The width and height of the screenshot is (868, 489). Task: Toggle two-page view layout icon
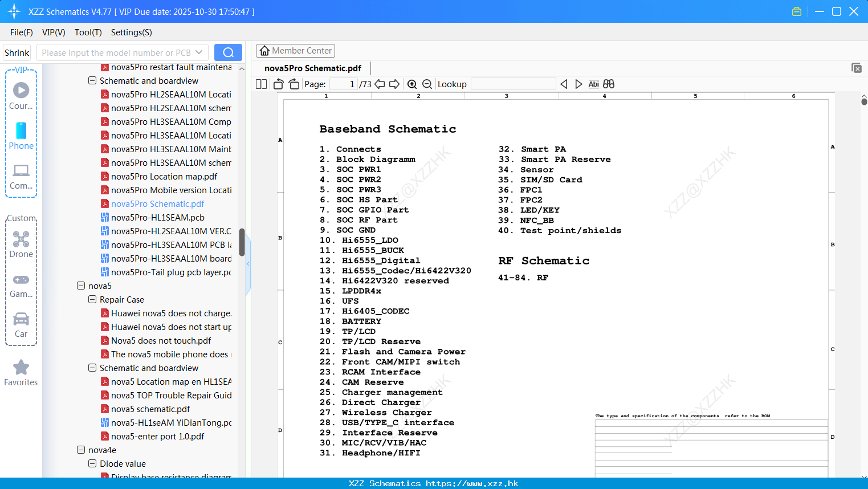261,84
